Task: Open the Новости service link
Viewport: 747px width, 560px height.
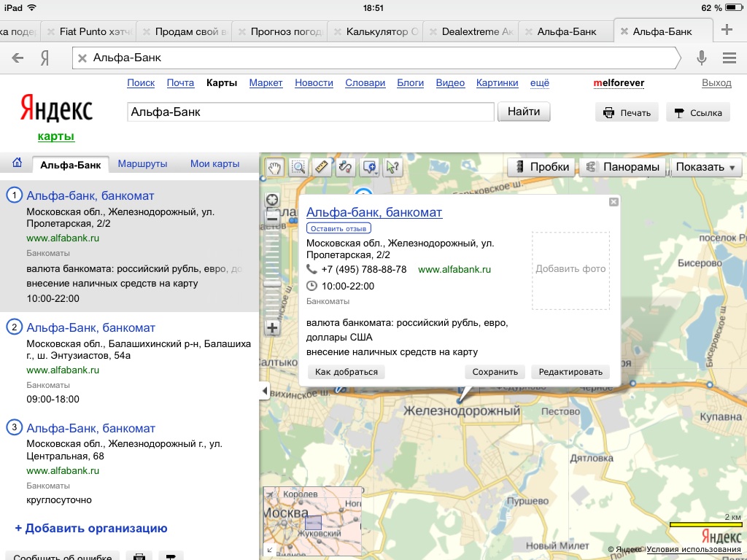Action: 314,83
